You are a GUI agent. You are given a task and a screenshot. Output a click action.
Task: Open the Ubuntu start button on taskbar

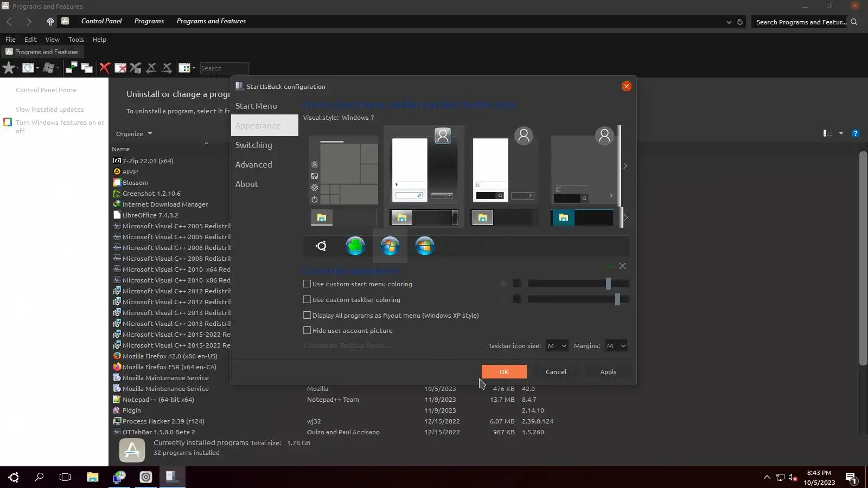[14, 477]
